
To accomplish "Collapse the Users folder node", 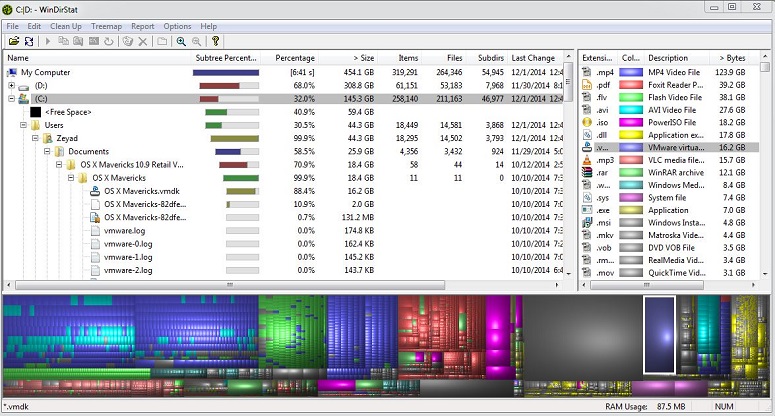I will pos(23,125).
